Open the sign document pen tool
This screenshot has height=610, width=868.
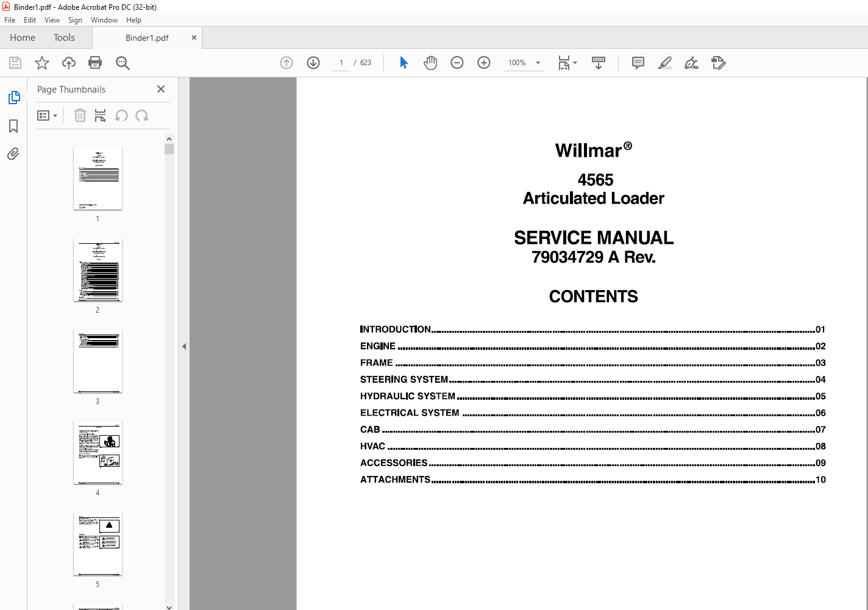coord(691,63)
